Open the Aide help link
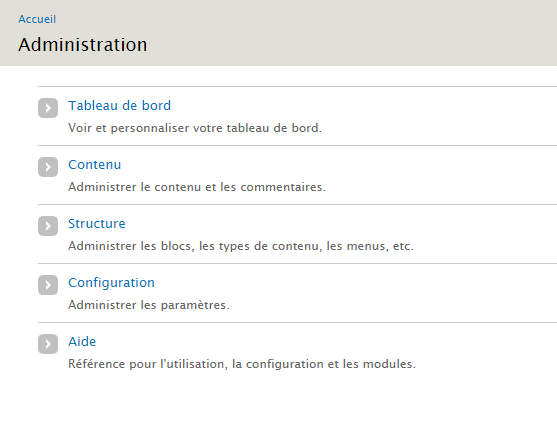Screen dimensions: 557x431 pyautogui.click(x=82, y=341)
